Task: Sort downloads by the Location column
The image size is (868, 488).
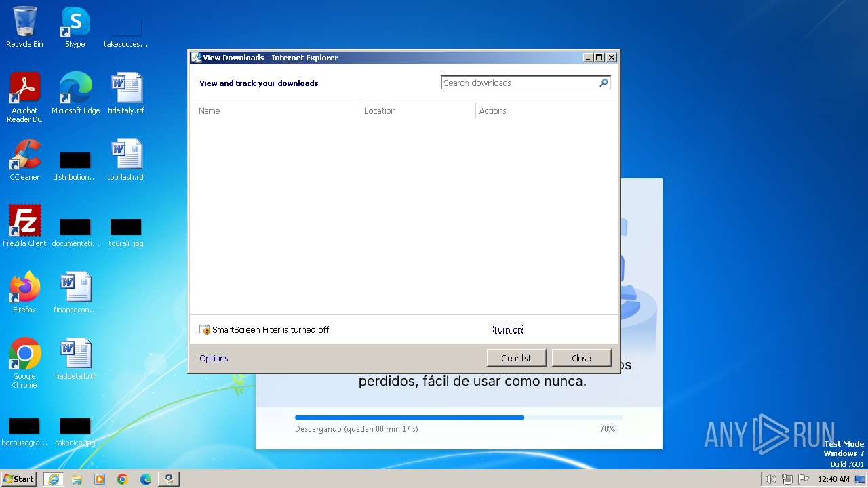Action: click(418, 110)
